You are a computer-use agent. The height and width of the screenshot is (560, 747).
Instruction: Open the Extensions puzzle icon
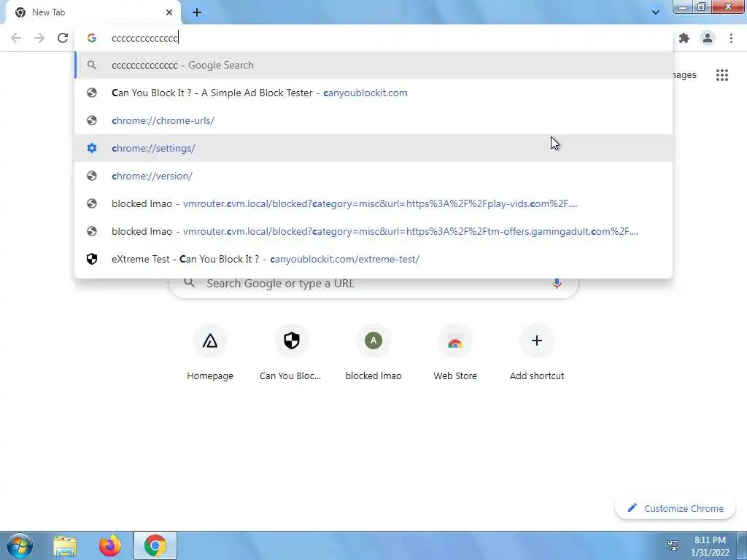(x=684, y=38)
